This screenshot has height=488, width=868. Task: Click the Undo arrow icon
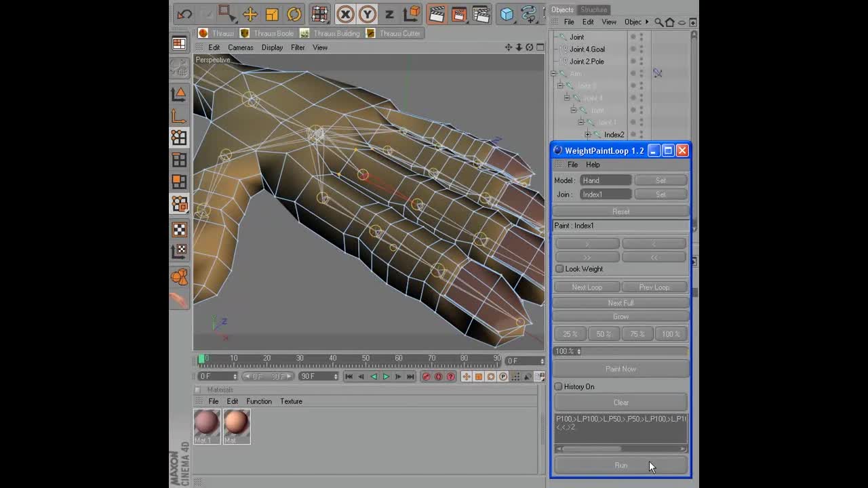(x=184, y=14)
